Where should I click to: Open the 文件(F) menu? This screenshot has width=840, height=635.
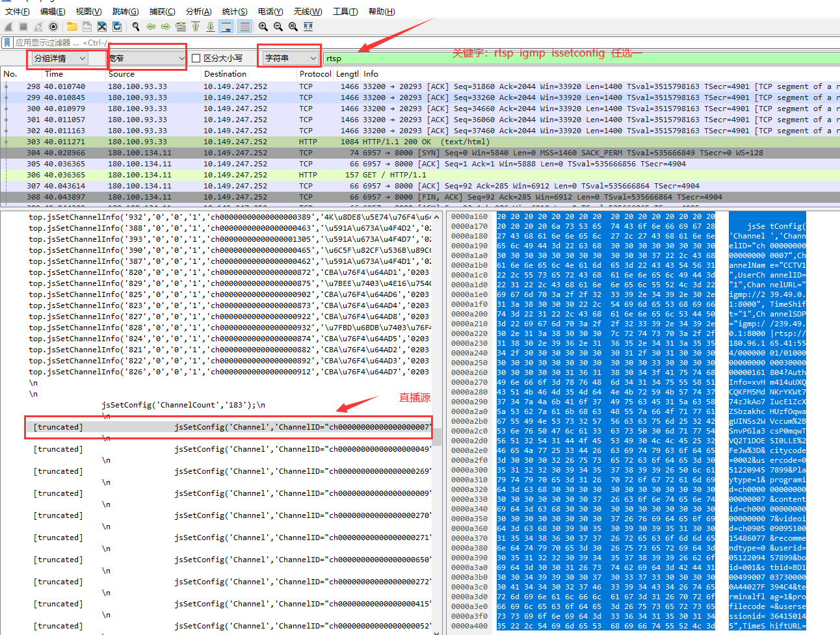coord(18,11)
